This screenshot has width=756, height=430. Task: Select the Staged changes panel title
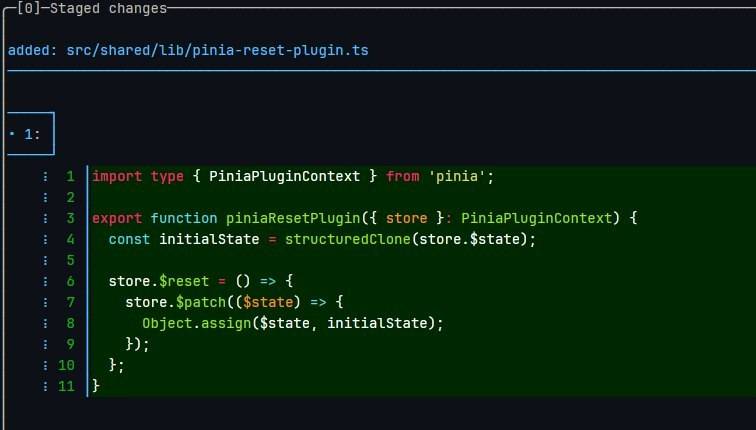point(108,8)
